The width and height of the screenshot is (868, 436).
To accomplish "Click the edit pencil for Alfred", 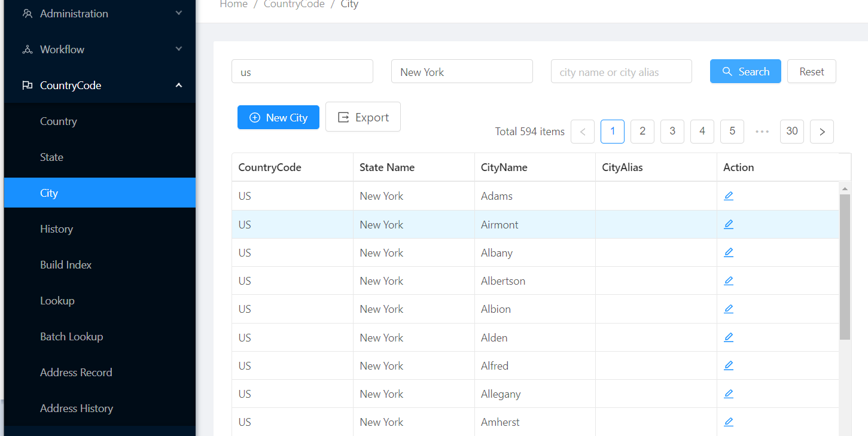I will 728,365.
